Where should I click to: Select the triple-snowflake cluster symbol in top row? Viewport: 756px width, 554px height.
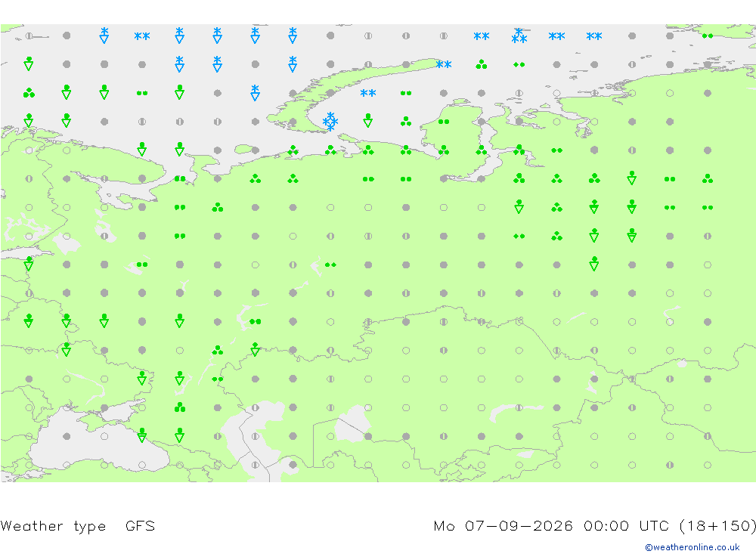click(x=519, y=36)
